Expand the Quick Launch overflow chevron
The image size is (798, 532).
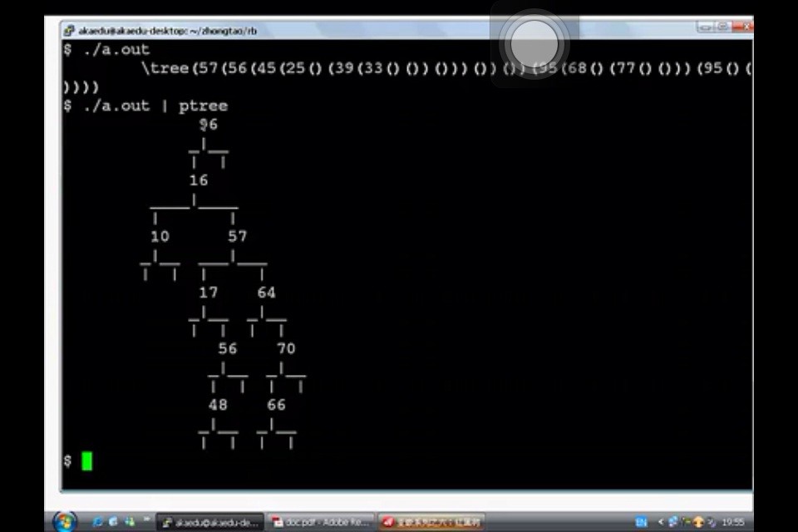coord(146,519)
